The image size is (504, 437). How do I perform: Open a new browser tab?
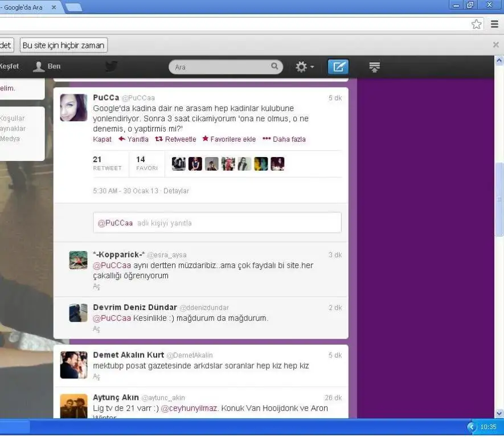click(74, 7)
